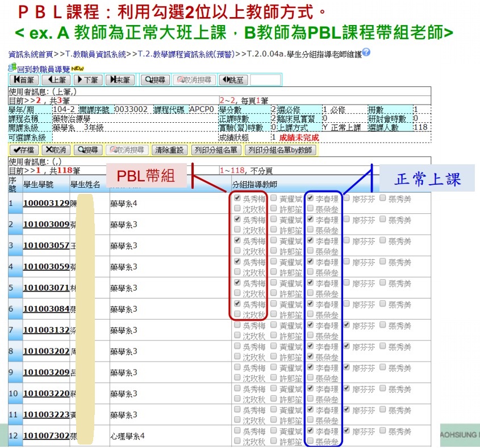Click the 搜尋 button in yellow toolbar
The width and height of the screenshot is (480, 448).
pyautogui.click(x=88, y=150)
